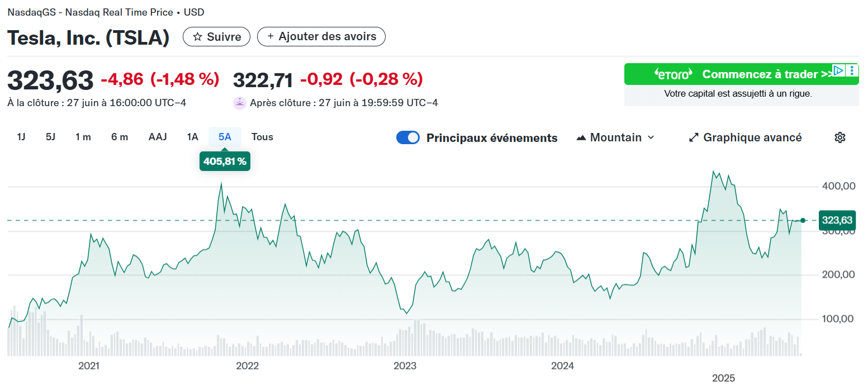Select the 1A time range
The width and height of the screenshot is (868, 390).
[193, 137]
